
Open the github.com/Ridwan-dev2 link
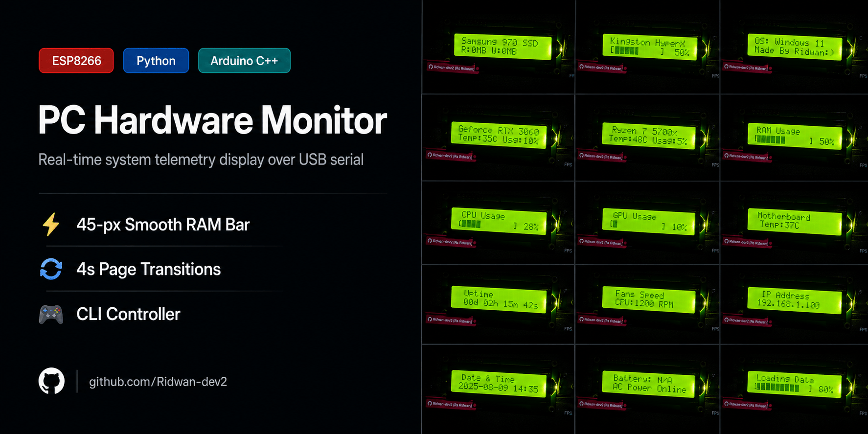click(158, 382)
